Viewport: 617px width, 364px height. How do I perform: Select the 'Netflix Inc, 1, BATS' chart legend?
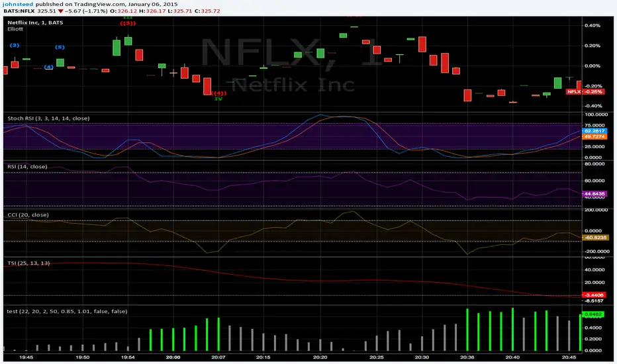[x=35, y=23]
